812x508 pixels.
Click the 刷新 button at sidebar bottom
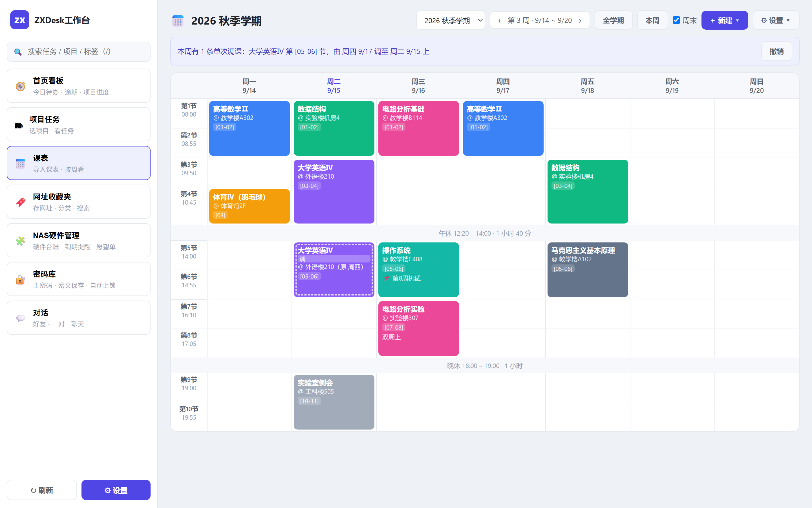point(42,490)
